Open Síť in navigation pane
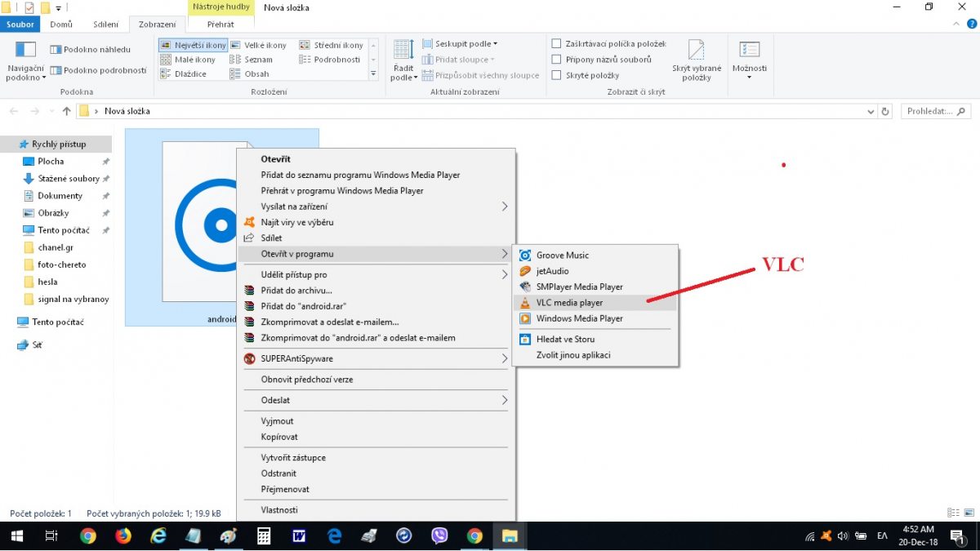 (37, 345)
